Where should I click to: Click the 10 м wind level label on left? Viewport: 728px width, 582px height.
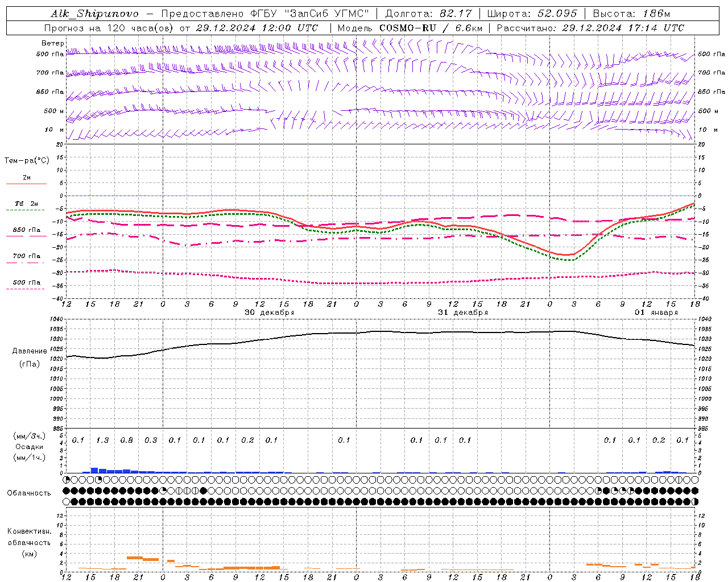[55, 130]
